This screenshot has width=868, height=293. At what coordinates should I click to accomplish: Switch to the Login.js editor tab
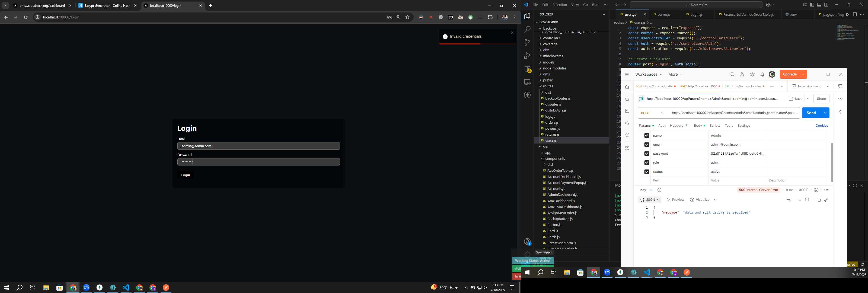tap(697, 14)
